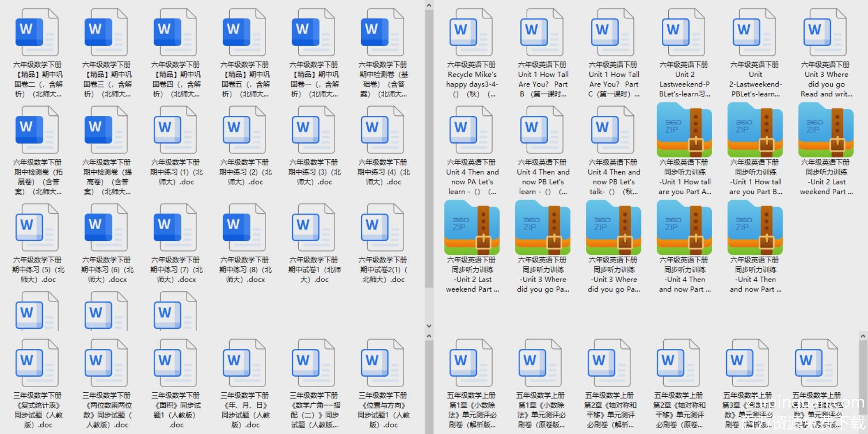Select Unit 1 How tall Part B zip archive
The width and height of the screenshot is (868, 434).
755,131
